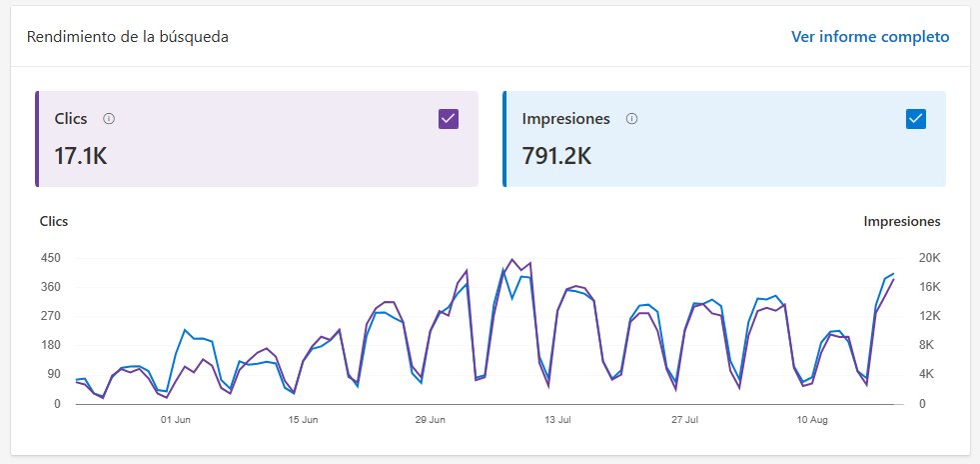Click the 180 label on the clicks axis
This screenshot has width=980, height=464.
51,345
